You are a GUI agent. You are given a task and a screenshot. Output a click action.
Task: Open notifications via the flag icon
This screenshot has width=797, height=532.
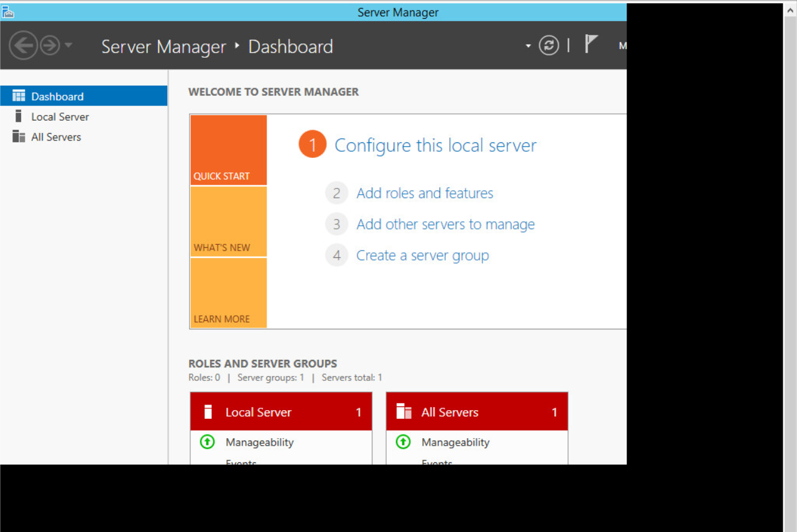click(590, 44)
